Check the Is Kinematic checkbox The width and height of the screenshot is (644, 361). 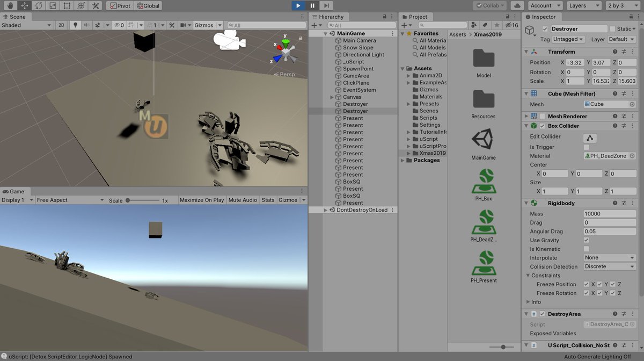586,249
